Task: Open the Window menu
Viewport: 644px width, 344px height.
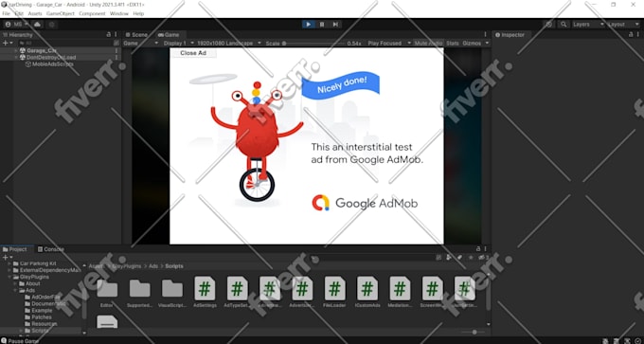Action: pyautogui.click(x=119, y=13)
